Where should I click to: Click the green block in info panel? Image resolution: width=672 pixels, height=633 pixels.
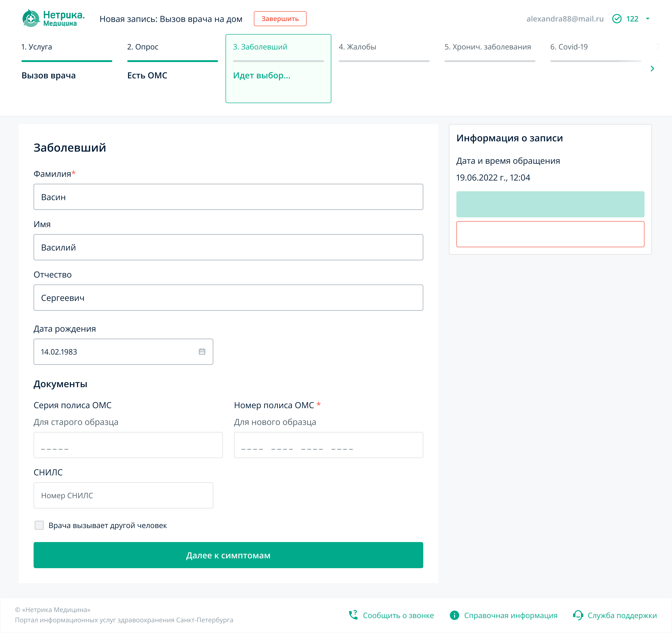coord(550,204)
